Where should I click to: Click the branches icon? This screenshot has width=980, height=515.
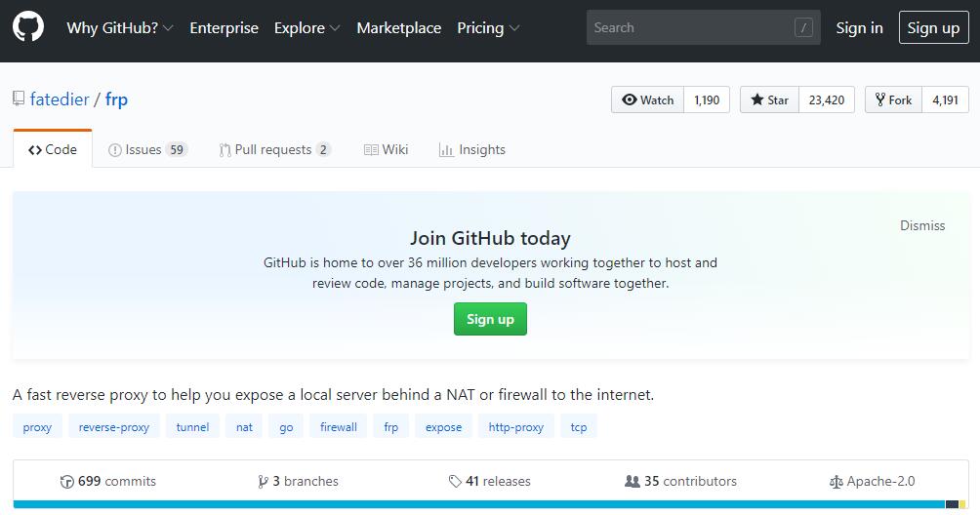(263, 481)
